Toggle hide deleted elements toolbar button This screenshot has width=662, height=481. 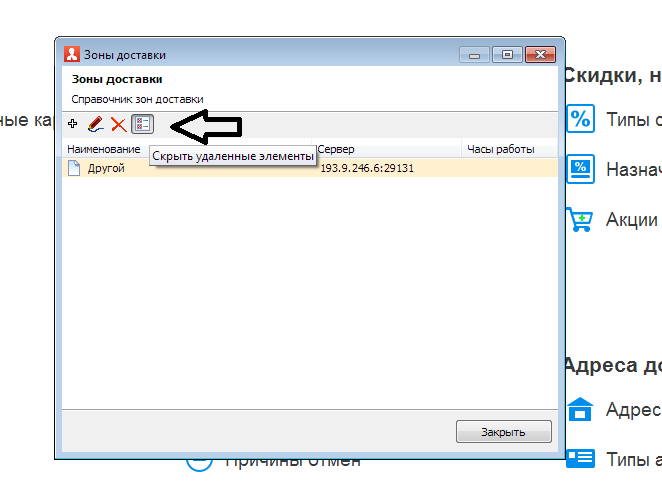142,124
